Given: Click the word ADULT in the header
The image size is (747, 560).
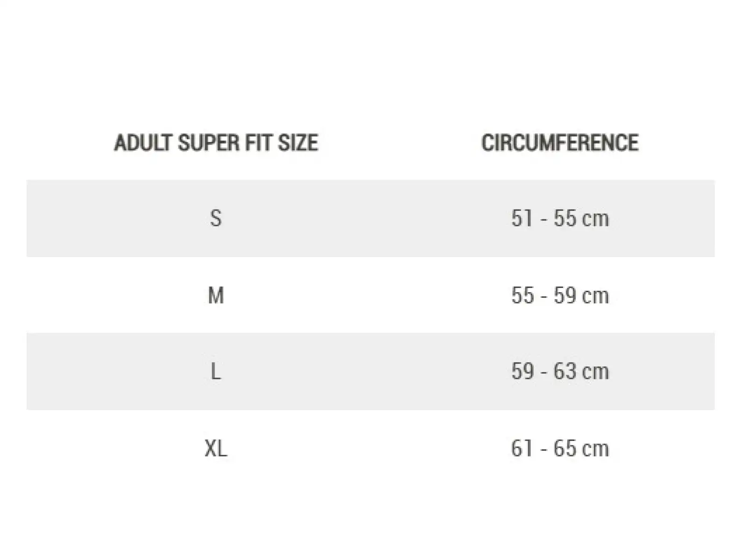Looking at the screenshot, I should tap(143, 143).
